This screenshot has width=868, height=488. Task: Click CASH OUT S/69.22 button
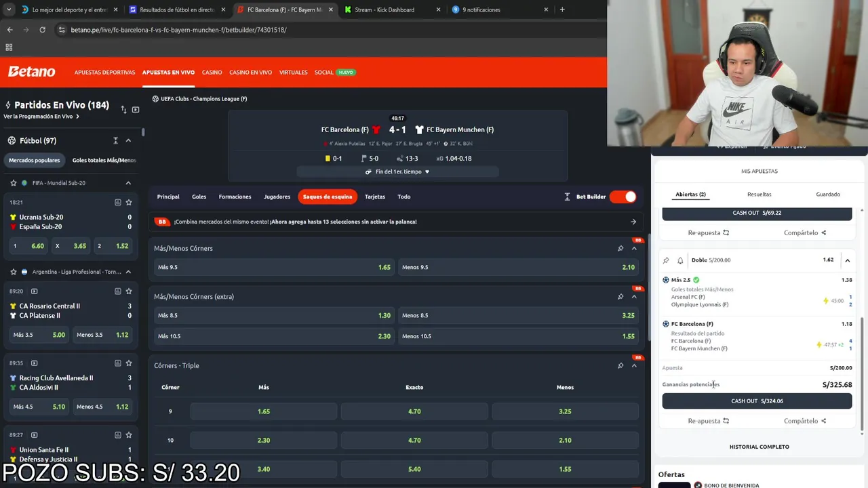coord(757,213)
